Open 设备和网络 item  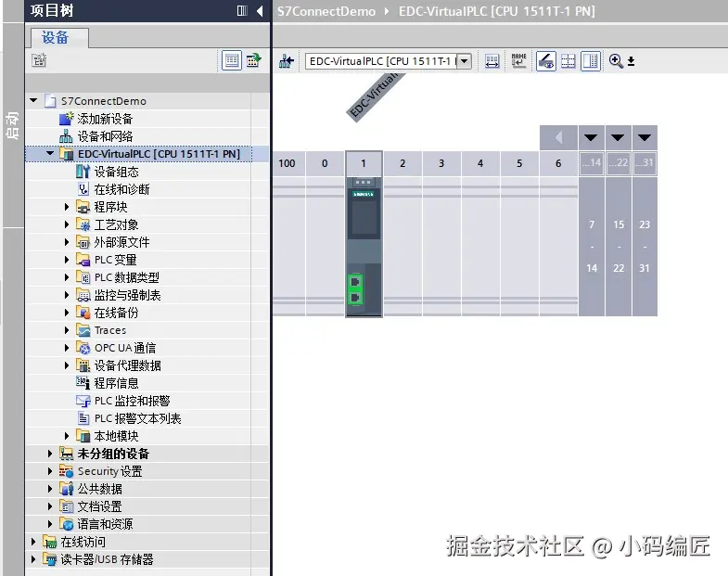(105, 136)
